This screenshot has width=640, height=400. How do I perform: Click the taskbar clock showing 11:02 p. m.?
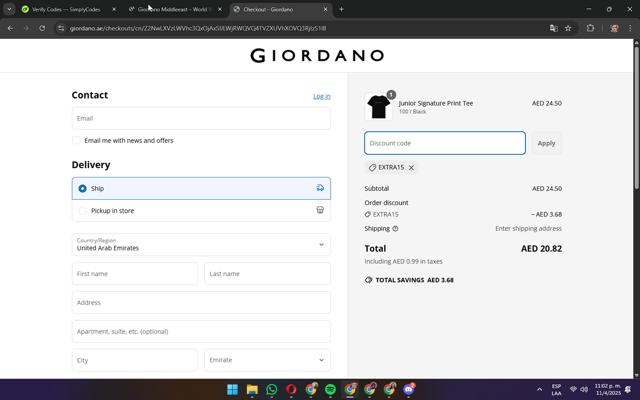click(608, 389)
